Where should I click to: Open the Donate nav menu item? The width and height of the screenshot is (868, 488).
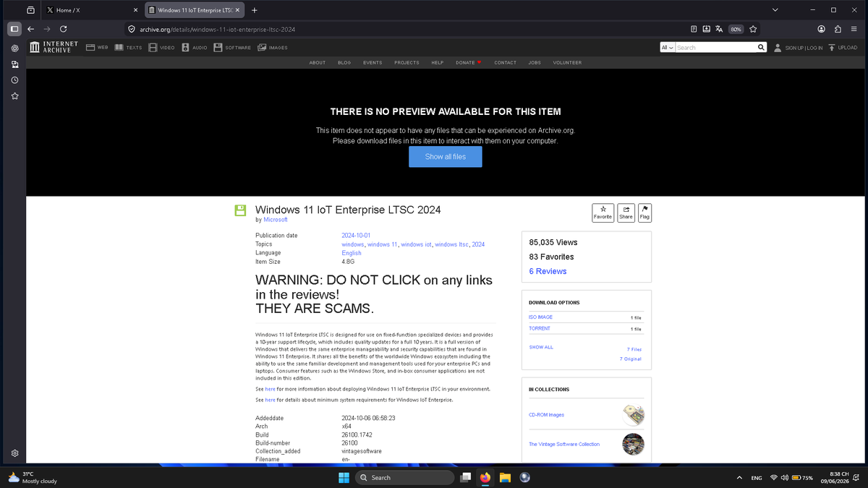tap(469, 63)
